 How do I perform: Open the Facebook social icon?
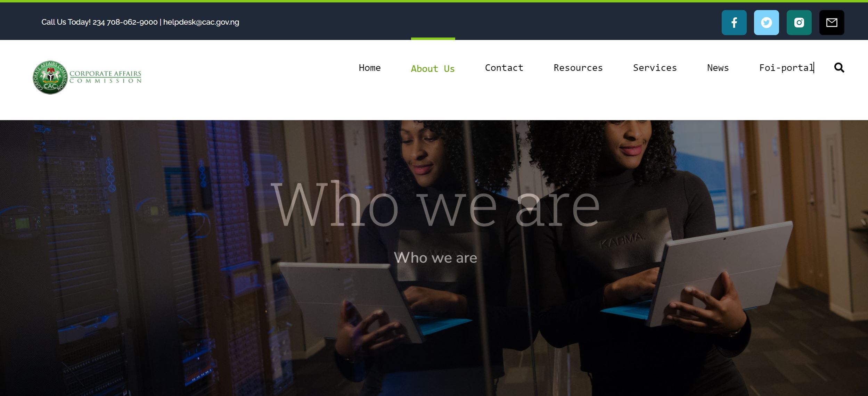pos(734,23)
